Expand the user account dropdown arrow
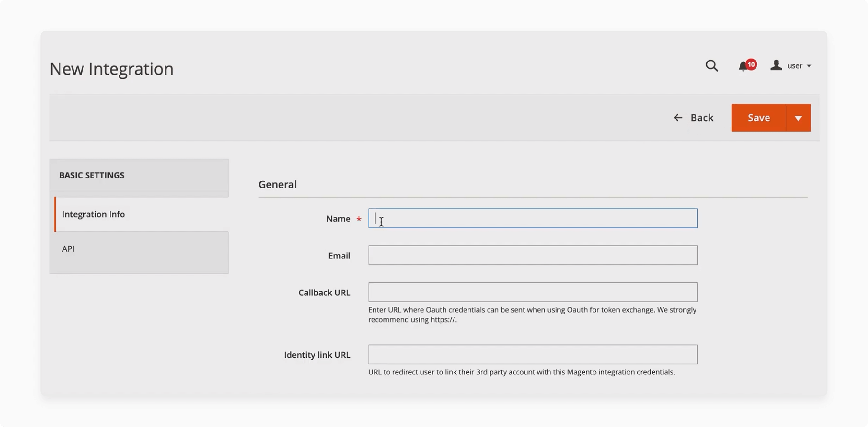868x427 pixels. point(809,66)
